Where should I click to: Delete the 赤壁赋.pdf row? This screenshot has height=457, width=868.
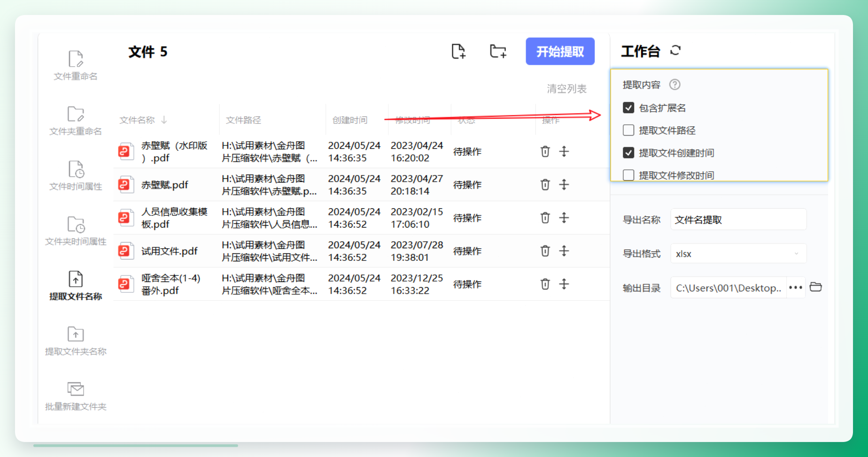point(545,184)
